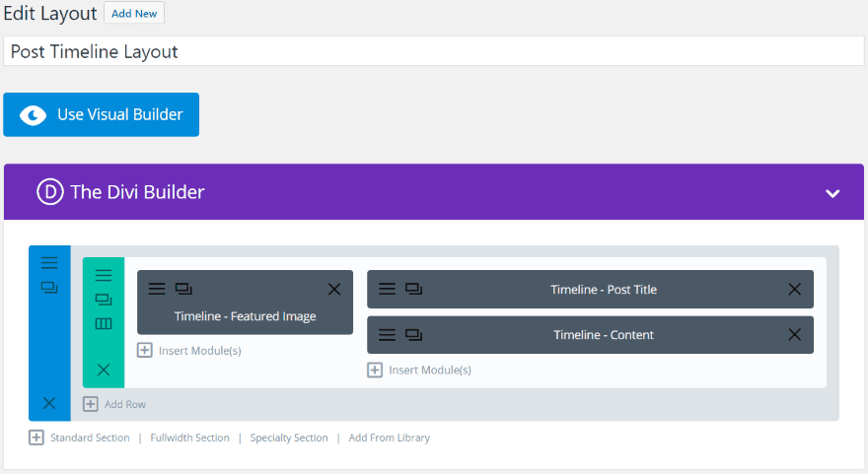The height and width of the screenshot is (474, 868).
Task: Select the Timeline - Content module label
Action: point(604,335)
